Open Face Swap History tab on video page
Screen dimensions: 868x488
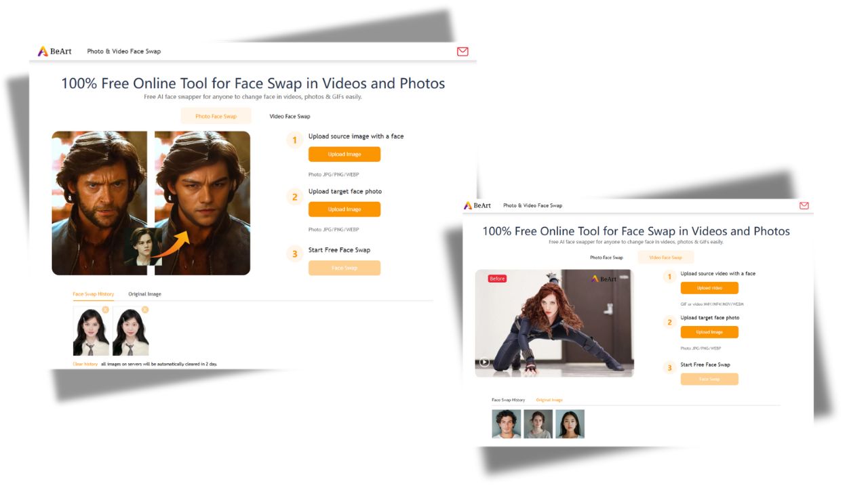pos(508,400)
